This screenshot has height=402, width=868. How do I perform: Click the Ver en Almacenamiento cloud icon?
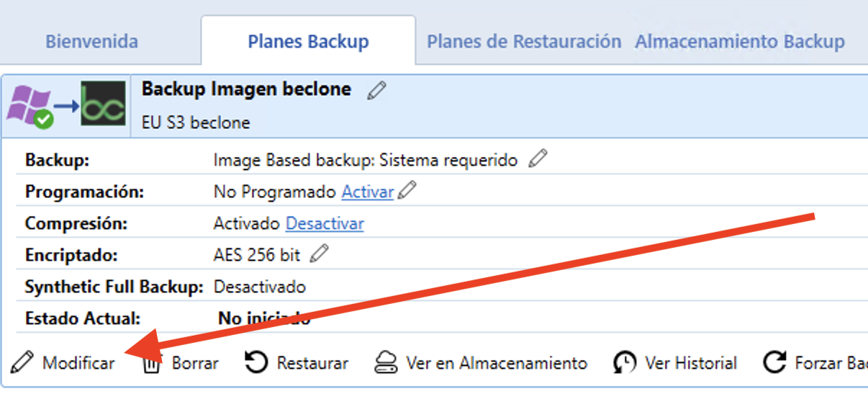pyautogui.click(x=386, y=362)
